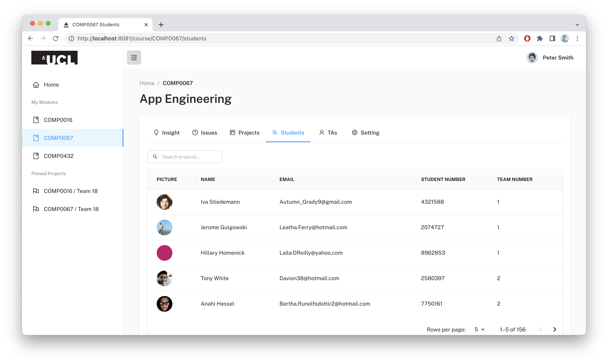
Task: Switch to the Issues tab
Action: [205, 133]
